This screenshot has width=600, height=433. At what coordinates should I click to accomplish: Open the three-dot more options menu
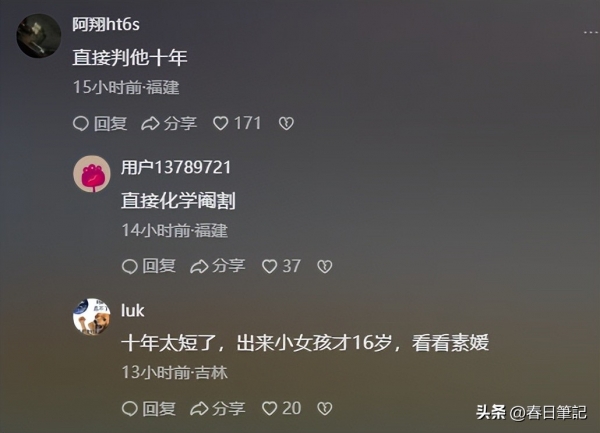coord(590,33)
